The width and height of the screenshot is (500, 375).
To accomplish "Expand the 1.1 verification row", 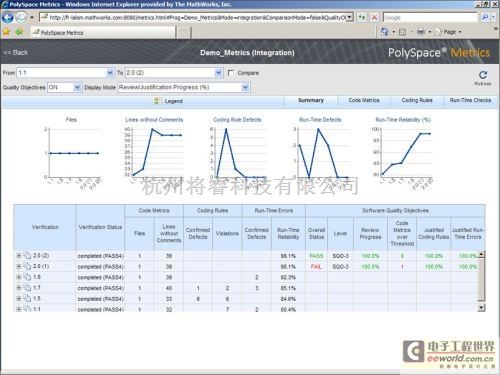I will (19, 309).
